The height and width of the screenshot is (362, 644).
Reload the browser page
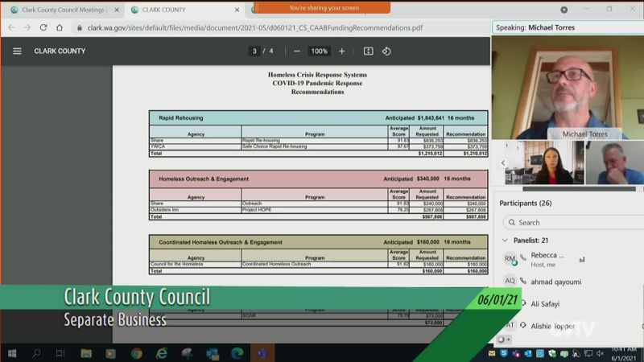(43, 27)
